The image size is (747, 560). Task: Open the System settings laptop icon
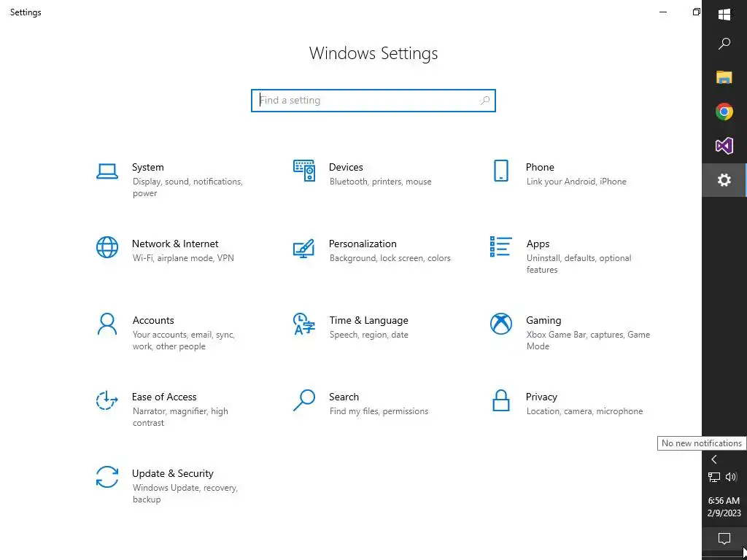pyautogui.click(x=107, y=171)
